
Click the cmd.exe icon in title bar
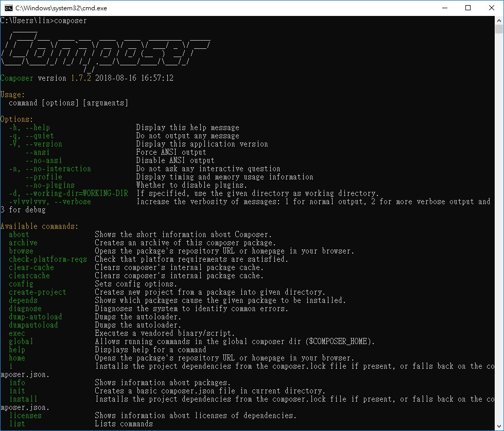coord(8,8)
